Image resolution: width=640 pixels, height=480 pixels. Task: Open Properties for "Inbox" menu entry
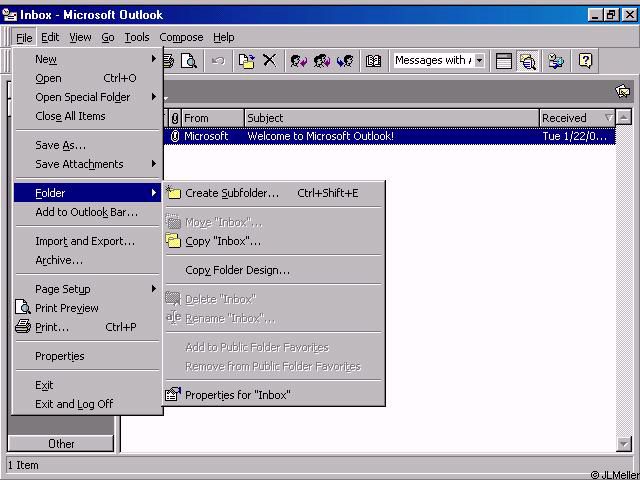tap(273, 395)
